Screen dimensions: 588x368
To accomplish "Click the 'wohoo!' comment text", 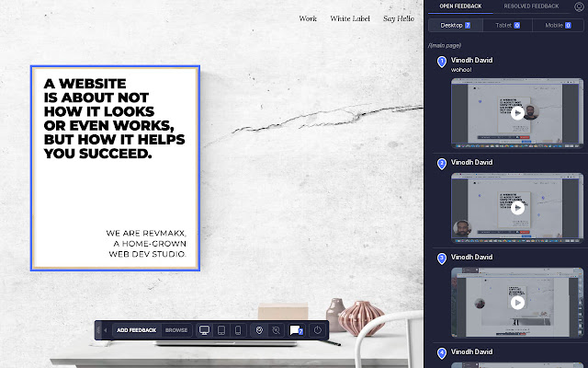I will click(461, 70).
